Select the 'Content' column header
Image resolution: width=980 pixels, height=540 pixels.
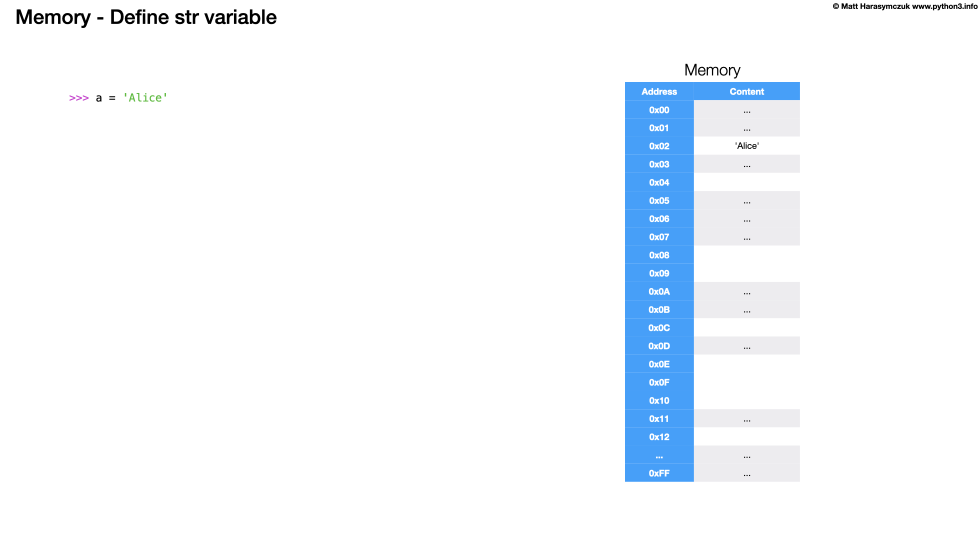pos(746,91)
